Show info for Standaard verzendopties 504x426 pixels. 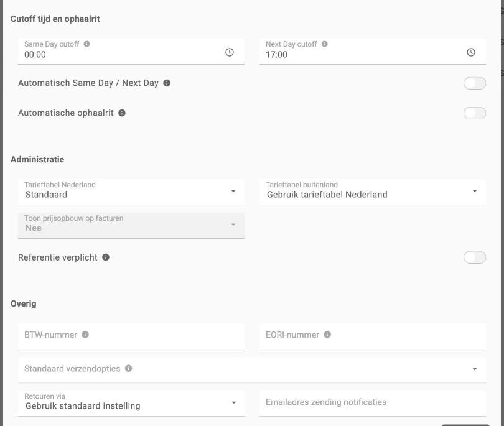129,369
